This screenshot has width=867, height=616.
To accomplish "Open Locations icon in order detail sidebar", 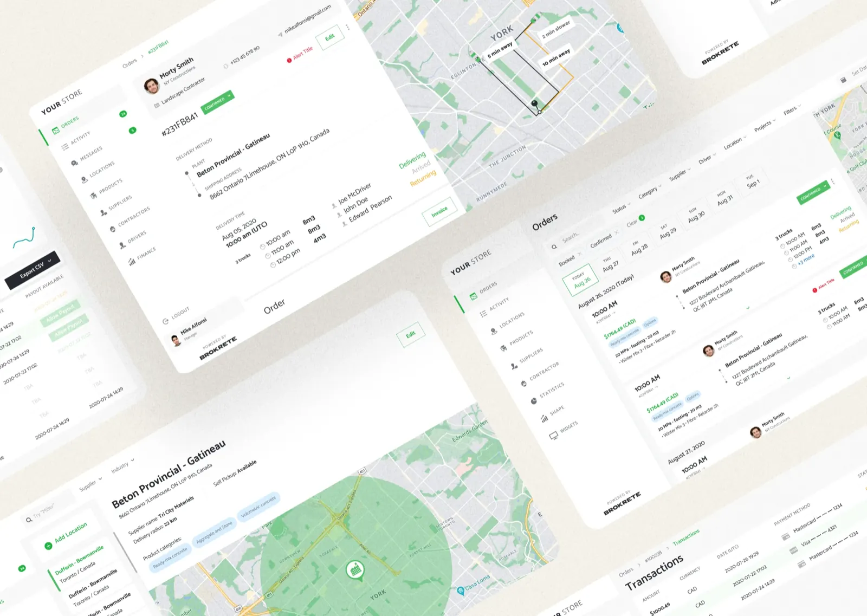I will tap(84, 179).
